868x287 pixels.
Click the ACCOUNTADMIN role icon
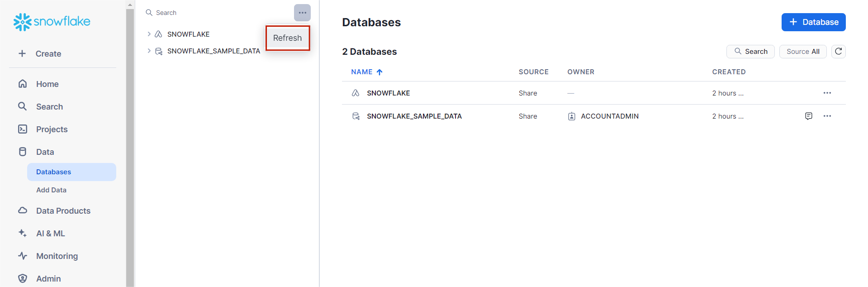(x=572, y=116)
